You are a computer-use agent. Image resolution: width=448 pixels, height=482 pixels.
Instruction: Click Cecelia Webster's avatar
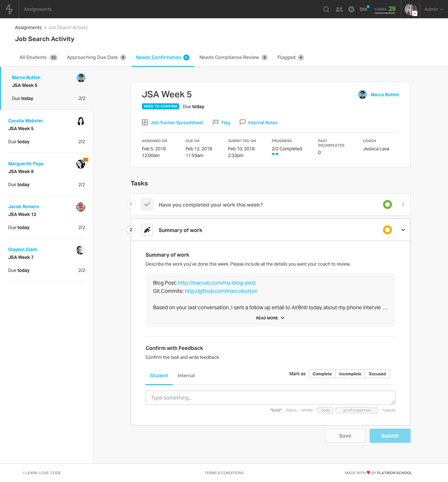81,121
